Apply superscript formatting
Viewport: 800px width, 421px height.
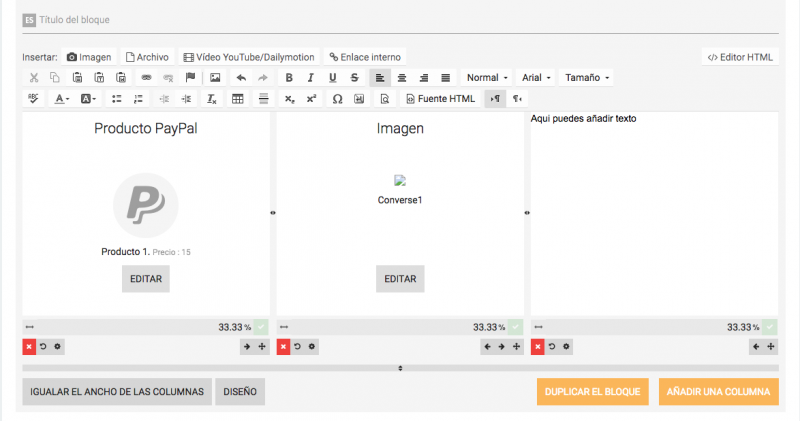[x=311, y=99]
